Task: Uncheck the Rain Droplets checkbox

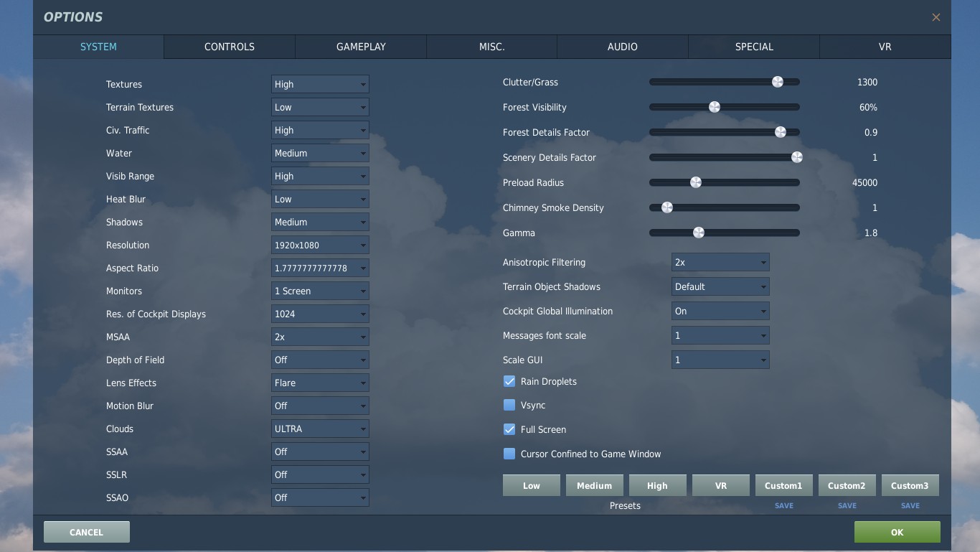Action: click(x=509, y=381)
